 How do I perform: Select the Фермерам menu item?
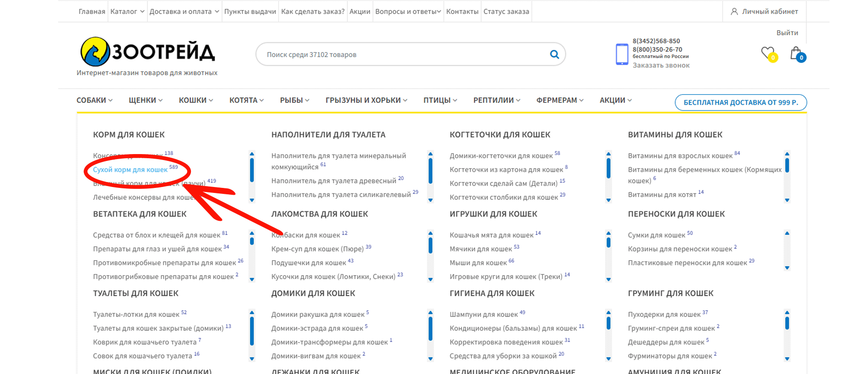tap(559, 100)
